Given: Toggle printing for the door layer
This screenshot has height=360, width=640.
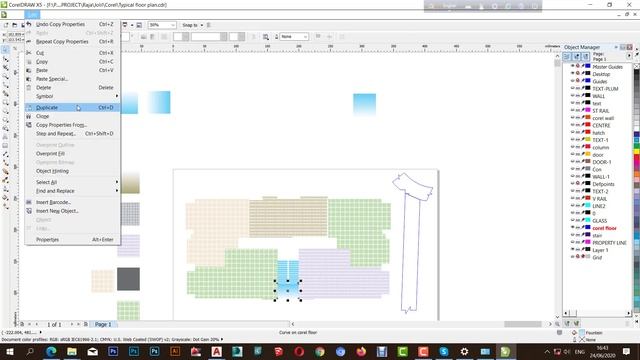Looking at the screenshot, I should (578, 155).
